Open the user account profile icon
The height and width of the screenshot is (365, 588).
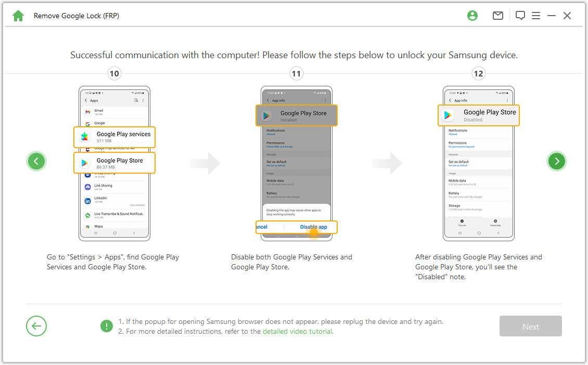click(472, 16)
